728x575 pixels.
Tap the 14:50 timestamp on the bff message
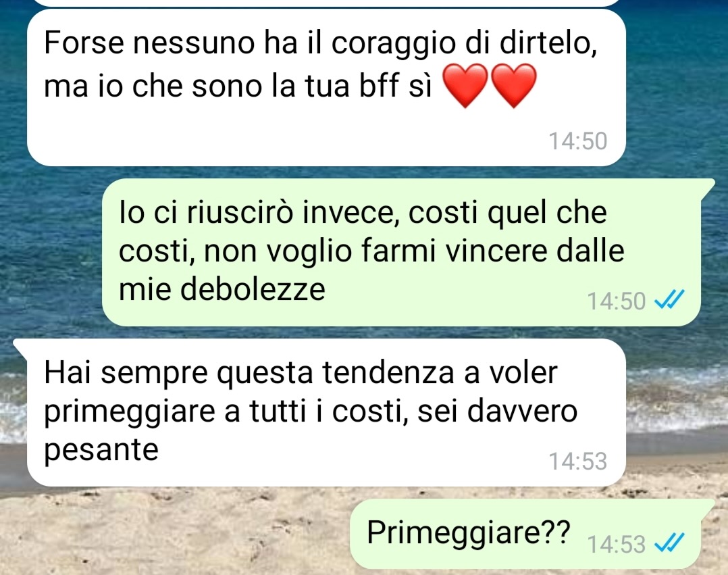[578, 141]
